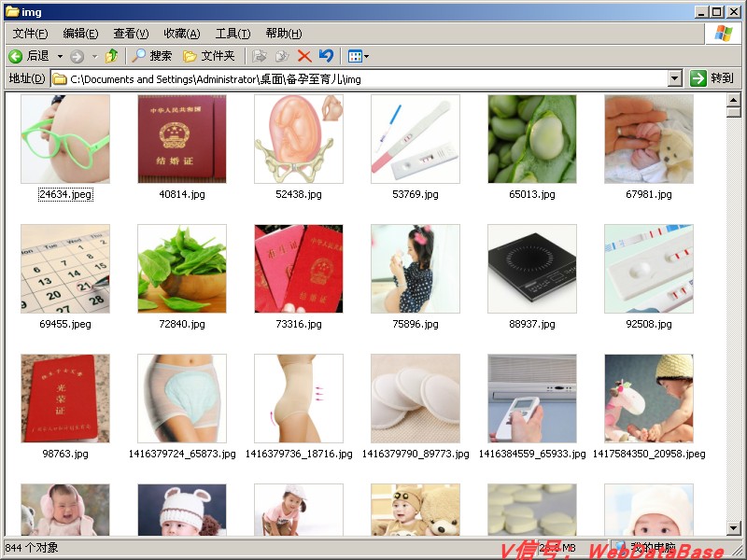Open the Views dropdown arrow
747x560 pixels.
[367, 57]
